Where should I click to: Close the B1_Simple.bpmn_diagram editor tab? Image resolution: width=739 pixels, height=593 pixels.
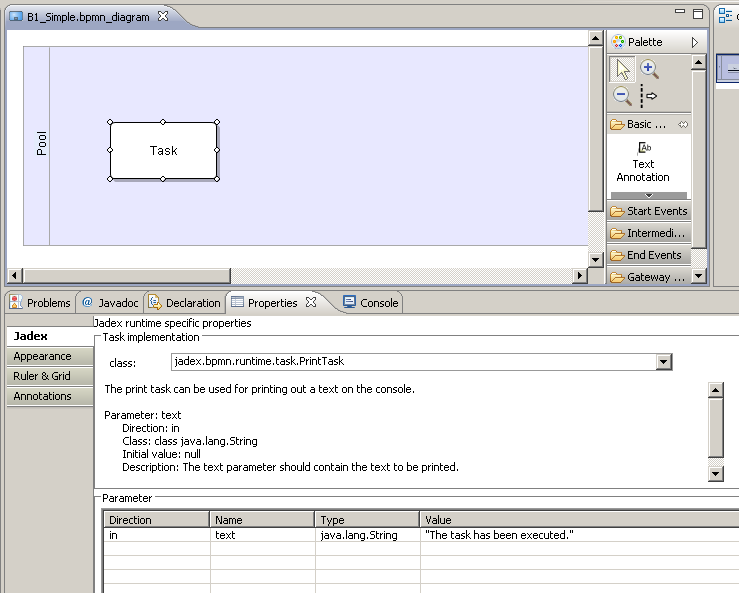point(163,16)
